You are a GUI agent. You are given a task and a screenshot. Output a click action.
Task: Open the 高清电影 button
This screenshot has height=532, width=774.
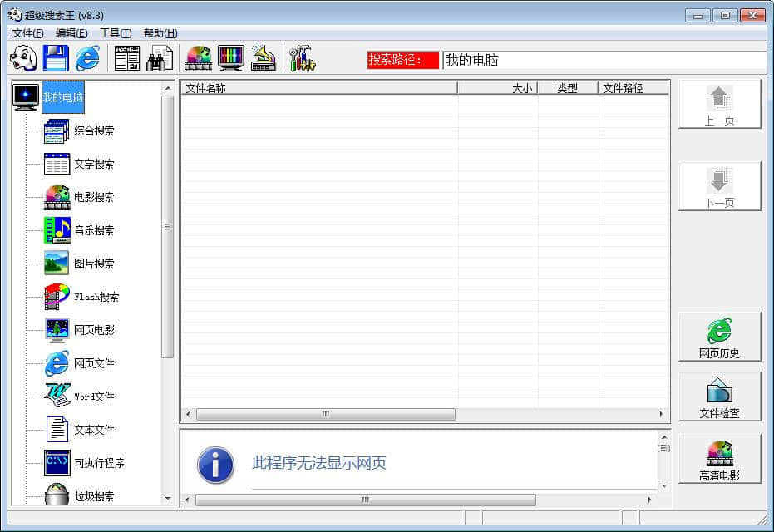pyautogui.click(x=719, y=460)
